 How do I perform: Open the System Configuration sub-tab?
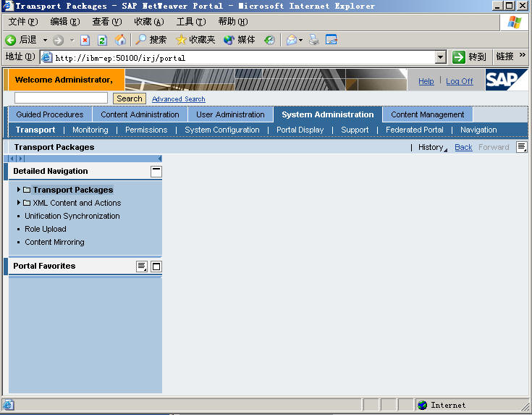coord(222,130)
